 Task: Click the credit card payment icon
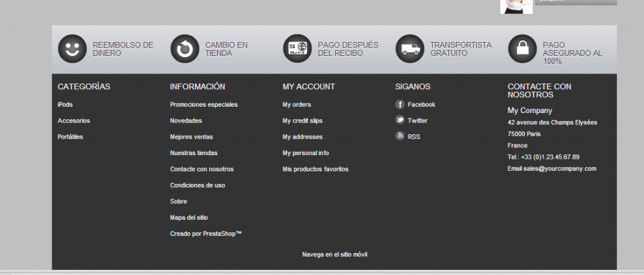(297, 49)
